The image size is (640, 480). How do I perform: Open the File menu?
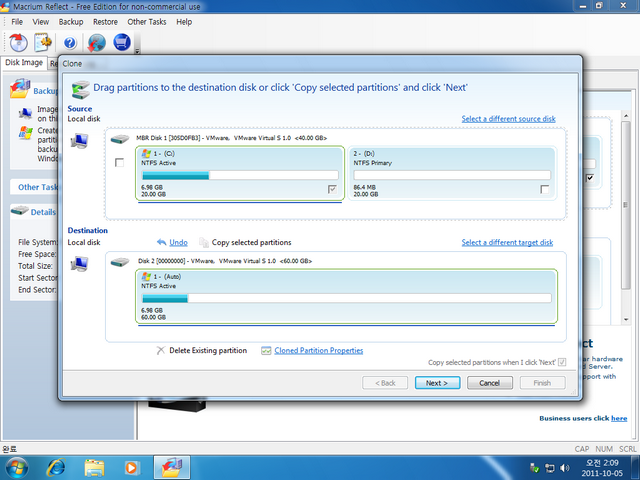17,22
